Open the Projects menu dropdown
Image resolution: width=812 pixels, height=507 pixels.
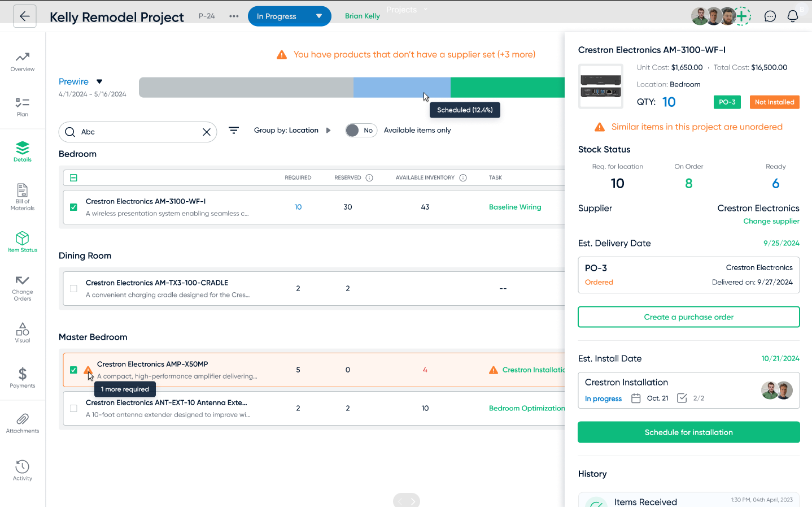click(407, 10)
